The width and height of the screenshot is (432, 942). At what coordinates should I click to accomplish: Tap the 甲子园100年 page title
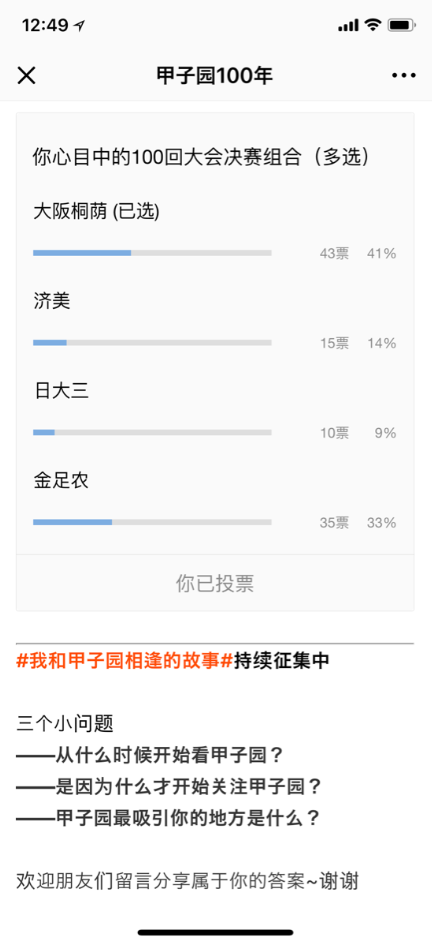pos(214,75)
